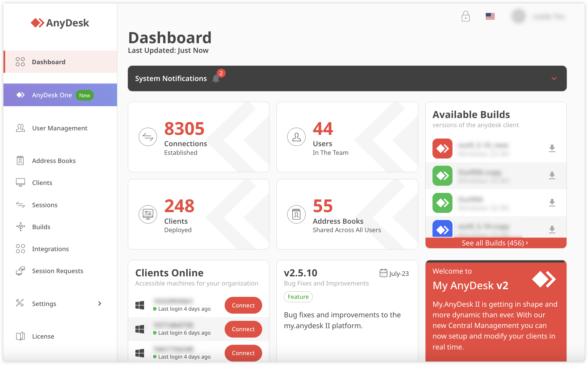Click the user avatar in the top right
This screenshot has width=588, height=365.
[518, 16]
